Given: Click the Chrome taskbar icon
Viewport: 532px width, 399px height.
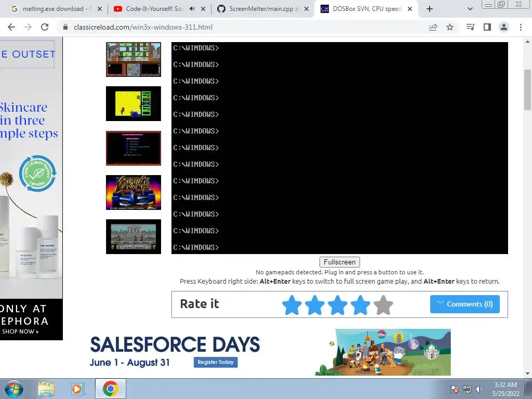Looking at the screenshot, I should 111,389.
